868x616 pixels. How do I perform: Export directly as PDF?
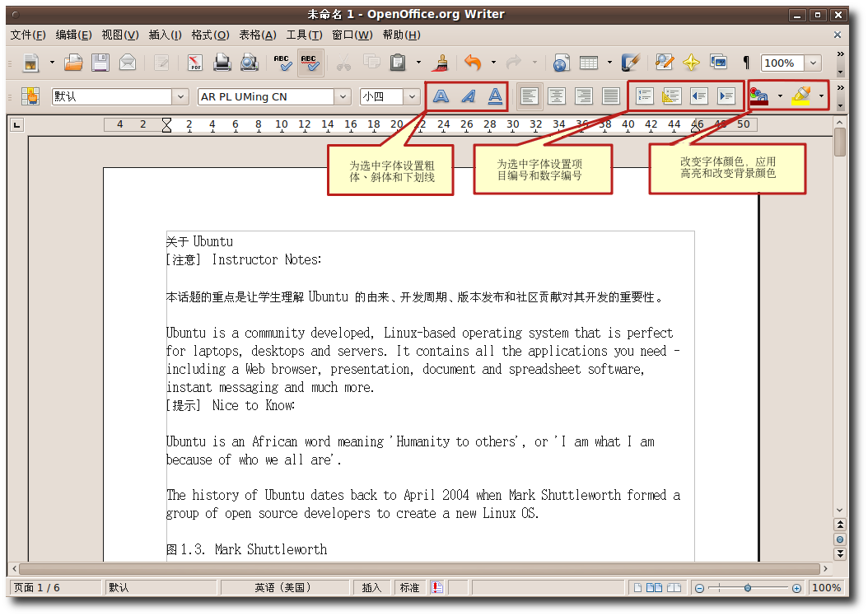195,63
